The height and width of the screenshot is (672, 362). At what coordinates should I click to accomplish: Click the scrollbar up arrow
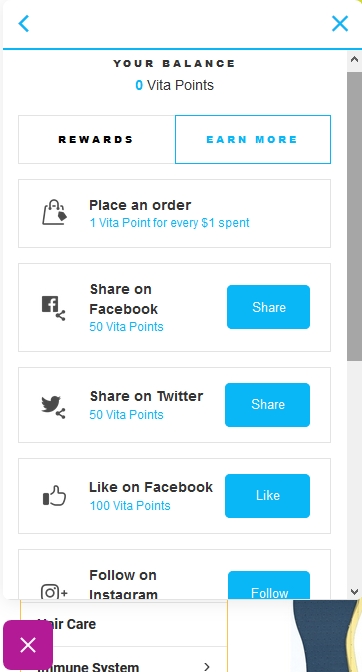[x=354, y=60]
